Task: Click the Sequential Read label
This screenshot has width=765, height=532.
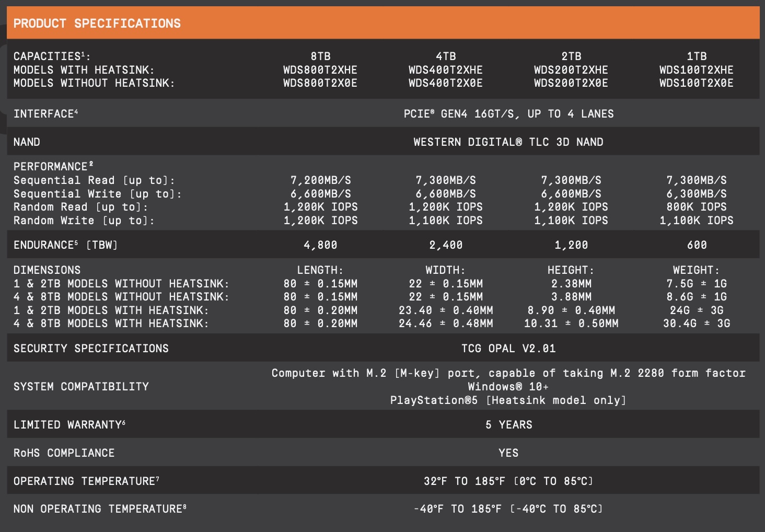Action: coord(94,180)
